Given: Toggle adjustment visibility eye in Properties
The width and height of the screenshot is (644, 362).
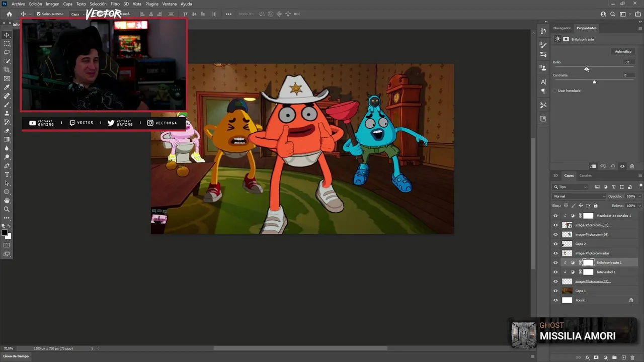Looking at the screenshot, I should pos(622,166).
